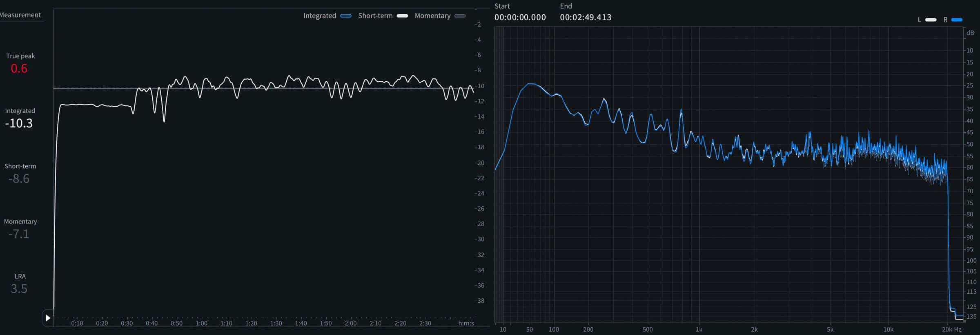Click the h:m:s time unit label
The height and width of the screenshot is (335, 980).
point(466,323)
